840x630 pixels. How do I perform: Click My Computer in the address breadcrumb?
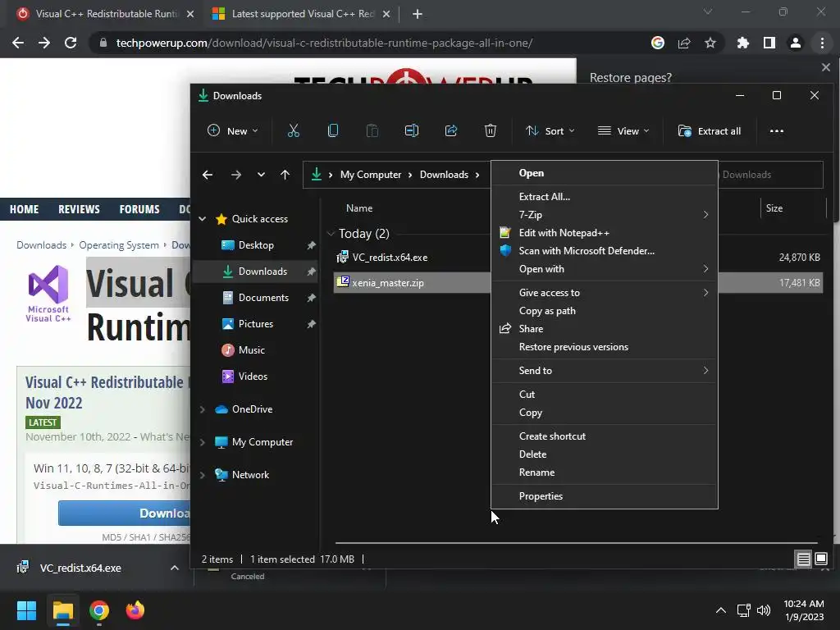coord(371,175)
